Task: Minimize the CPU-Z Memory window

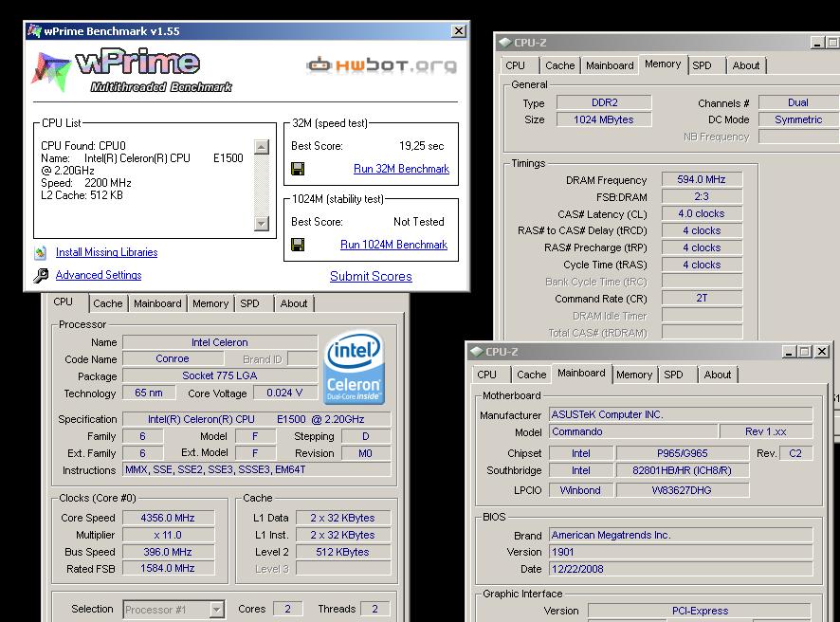Action: tap(817, 43)
